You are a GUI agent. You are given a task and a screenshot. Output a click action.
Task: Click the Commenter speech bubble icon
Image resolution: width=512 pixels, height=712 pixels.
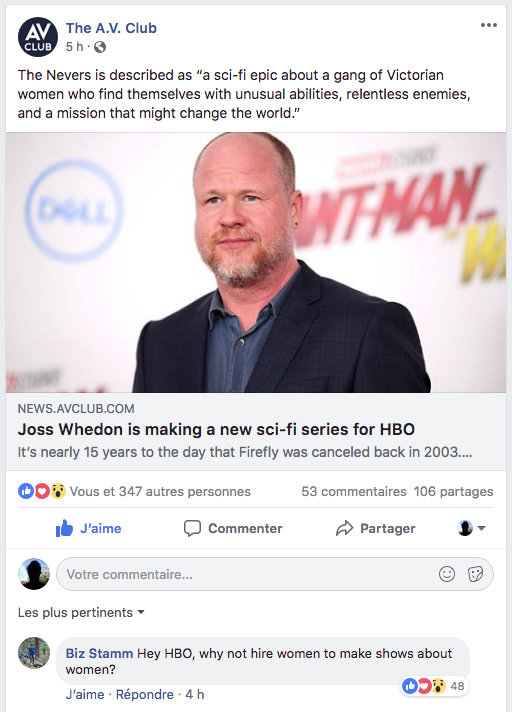click(x=192, y=528)
